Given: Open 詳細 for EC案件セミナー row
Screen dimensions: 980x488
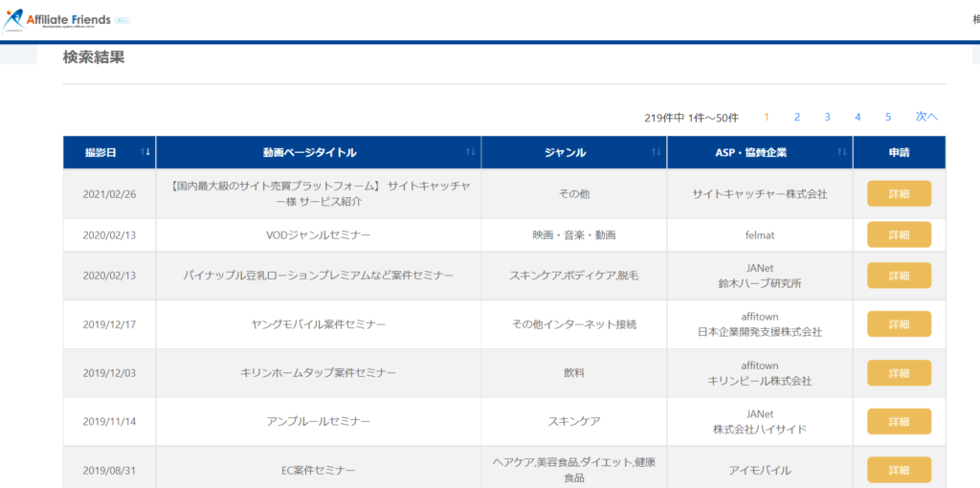Looking at the screenshot, I should click(x=899, y=470).
